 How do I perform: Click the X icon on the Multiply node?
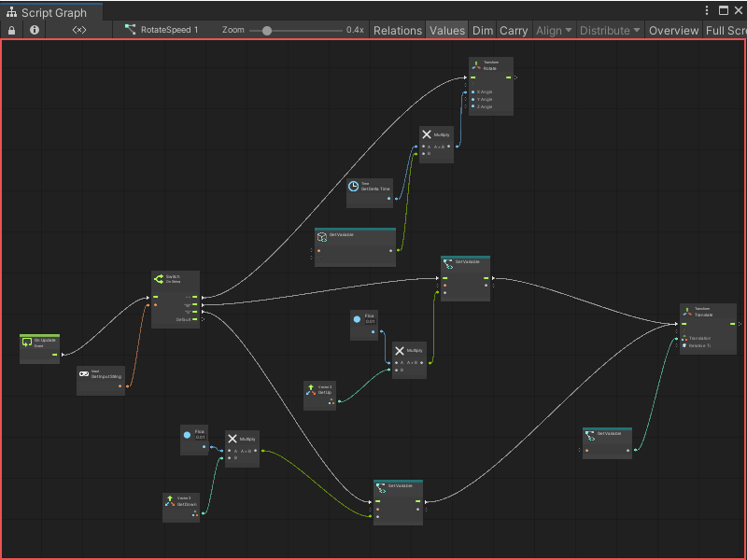pos(426,134)
